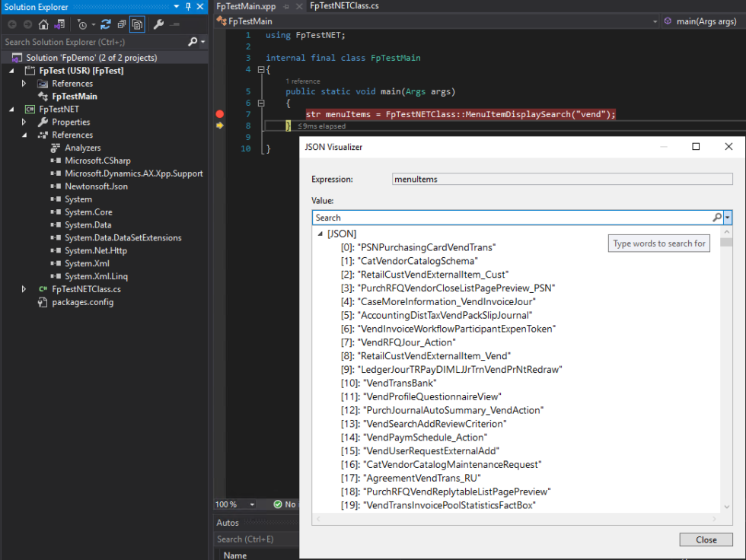The image size is (746, 560).
Task: Click the pending changes clock icon in Solution Explorer
Action: (x=82, y=24)
